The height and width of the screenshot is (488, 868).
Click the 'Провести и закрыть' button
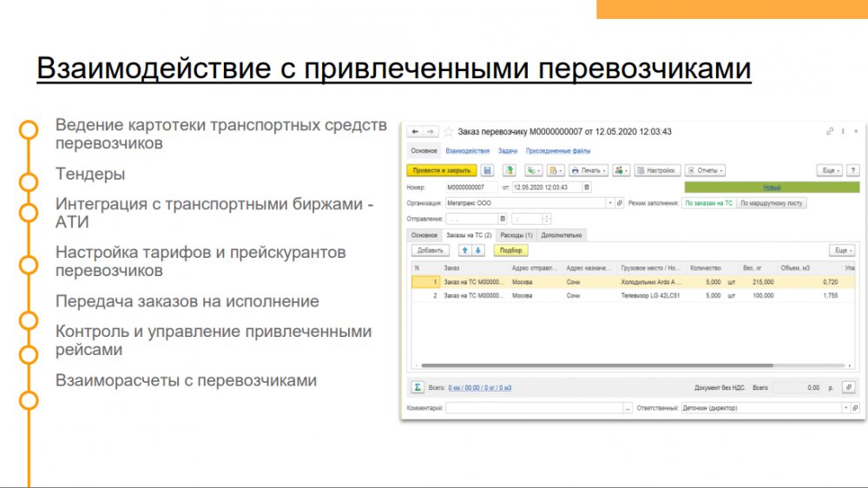pyautogui.click(x=442, y=170)
